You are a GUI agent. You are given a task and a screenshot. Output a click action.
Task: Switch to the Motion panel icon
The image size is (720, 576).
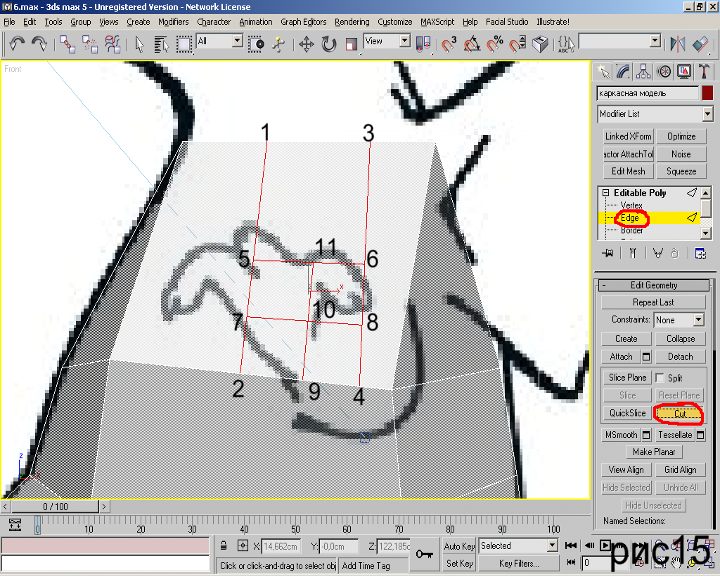[663, 71]
